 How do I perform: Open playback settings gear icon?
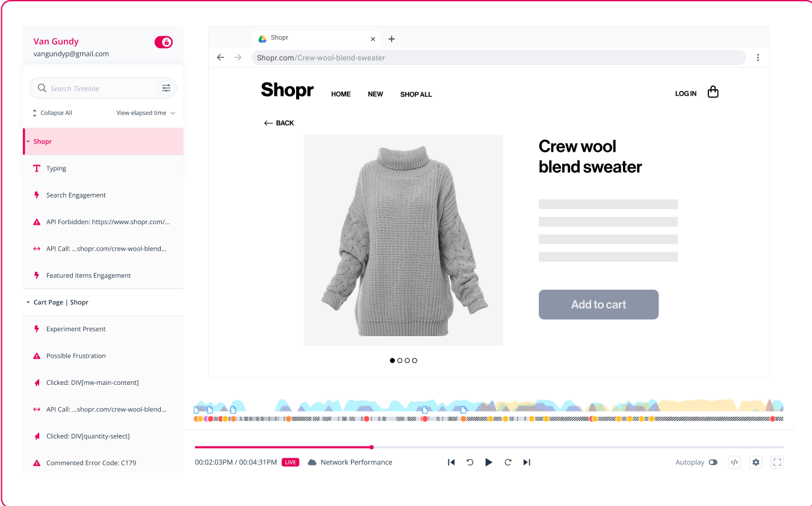tap(756, 462)
